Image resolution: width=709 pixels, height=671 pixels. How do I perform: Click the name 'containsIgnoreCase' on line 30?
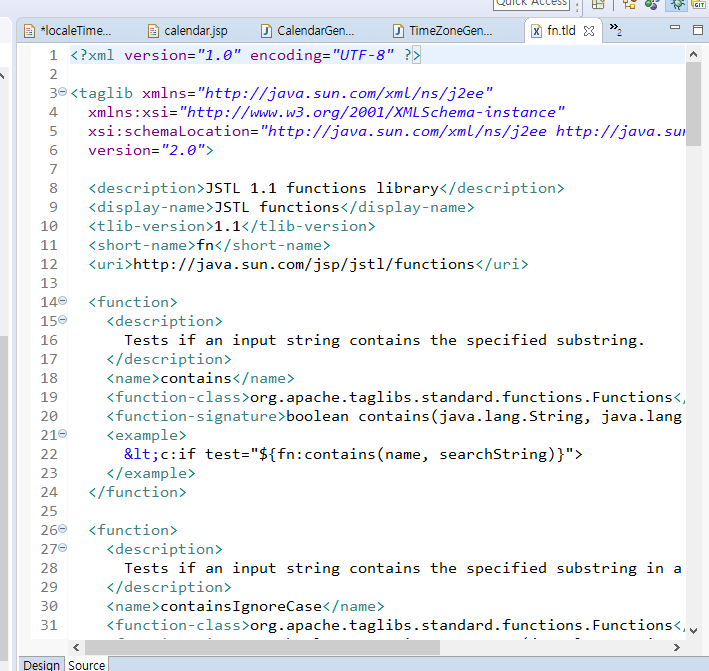(x=241, y=606)
